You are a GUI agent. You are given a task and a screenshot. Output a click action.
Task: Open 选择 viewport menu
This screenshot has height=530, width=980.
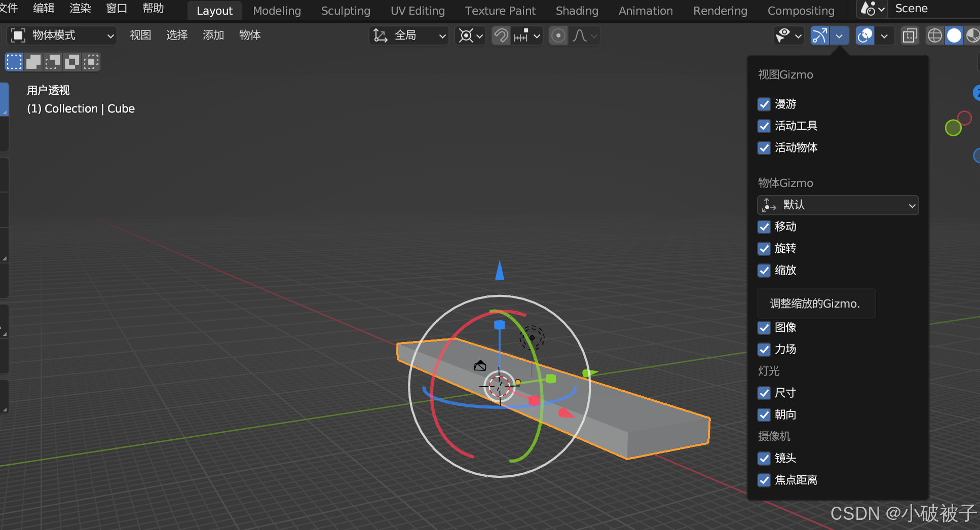[177, 35]
